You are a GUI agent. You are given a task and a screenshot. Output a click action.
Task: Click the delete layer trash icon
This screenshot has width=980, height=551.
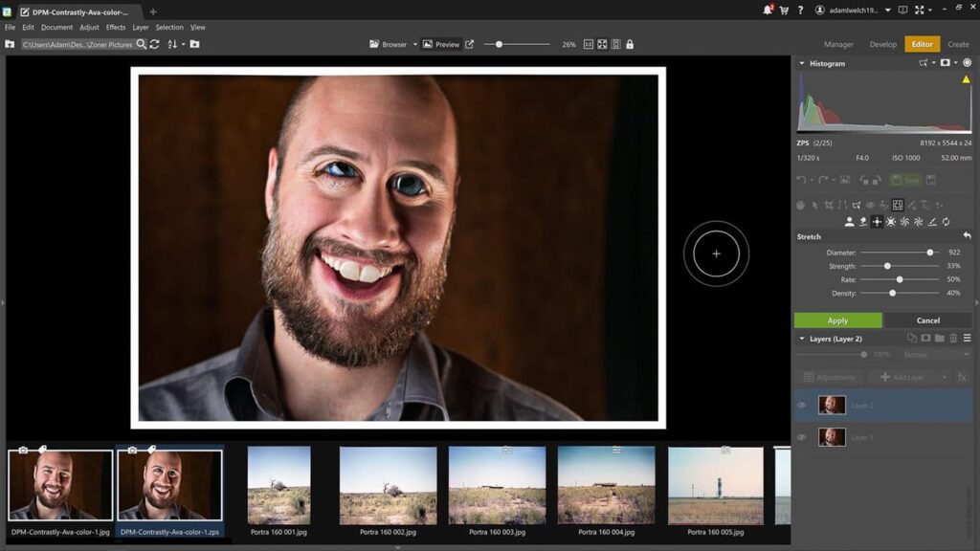(953, 339)
